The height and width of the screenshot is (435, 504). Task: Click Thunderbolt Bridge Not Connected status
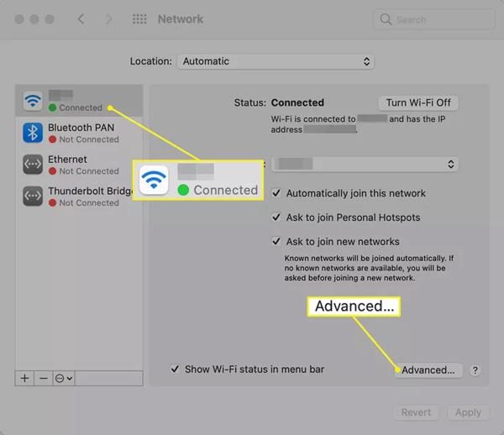tap(84, 203)
